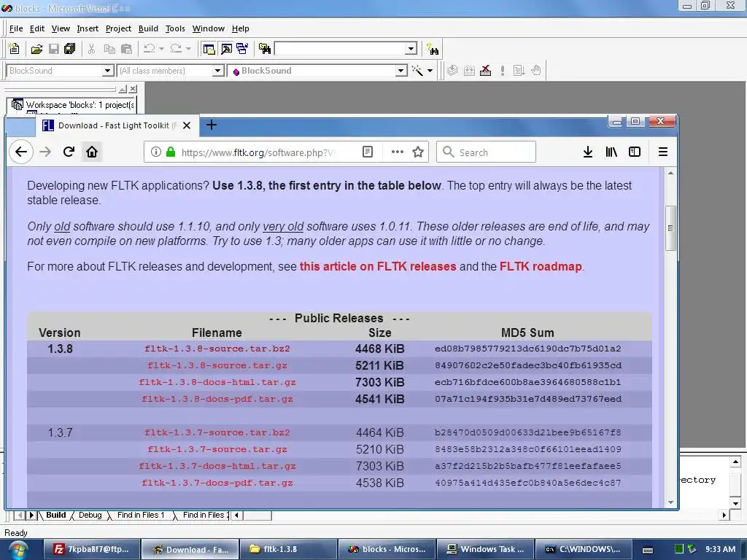The image size is (747, 560).
Task: Reload the FLTK download page
Action: 69,152
